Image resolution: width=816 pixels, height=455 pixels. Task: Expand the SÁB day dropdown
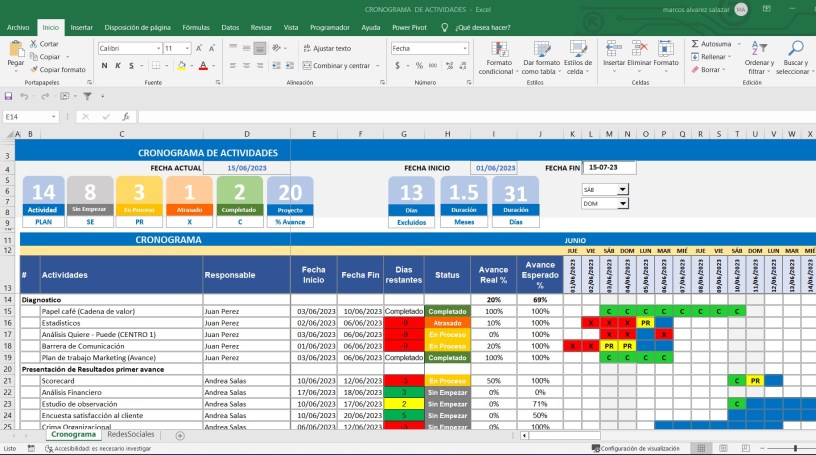click(622, 189)
